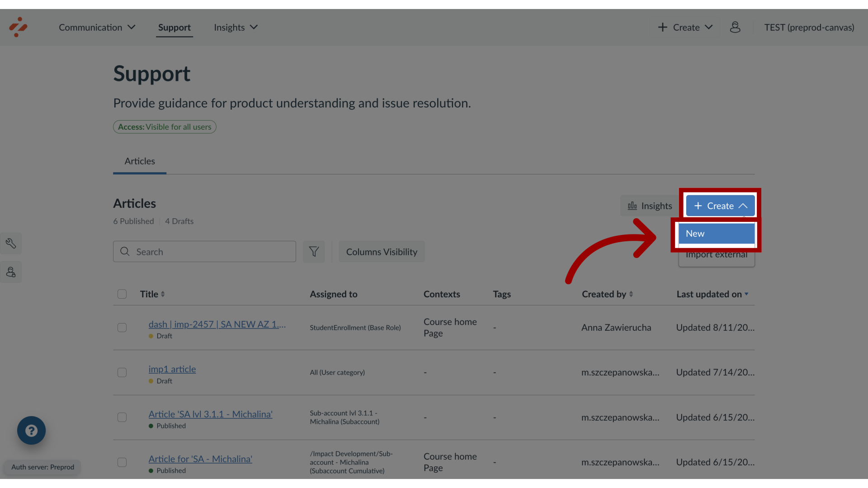Collapse the blue Create dropdown button
The image size is (868, 488).
click(x=721, y=206)
